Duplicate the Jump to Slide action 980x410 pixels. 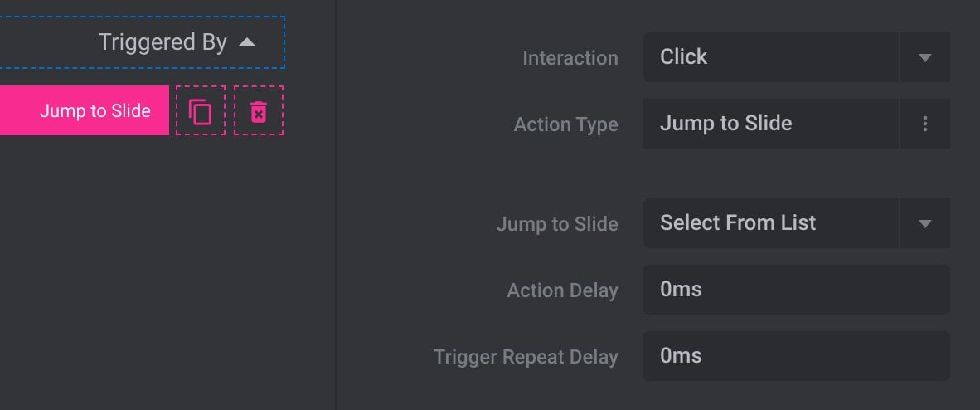click(200, 110)
